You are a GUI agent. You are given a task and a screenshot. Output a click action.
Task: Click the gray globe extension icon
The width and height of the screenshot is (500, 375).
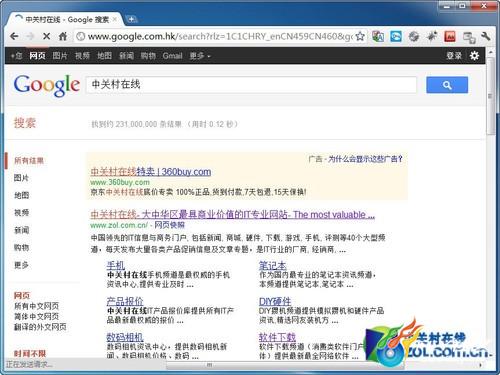414,36
